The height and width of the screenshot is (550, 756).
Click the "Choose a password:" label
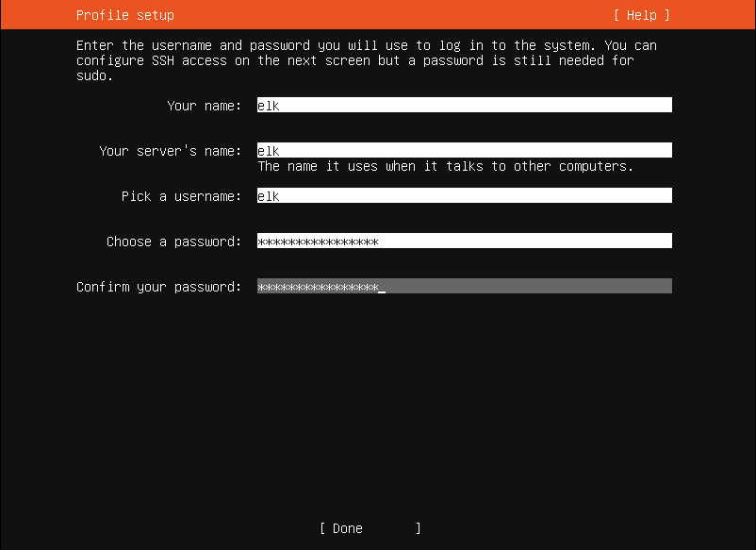(x=173, y=242)
